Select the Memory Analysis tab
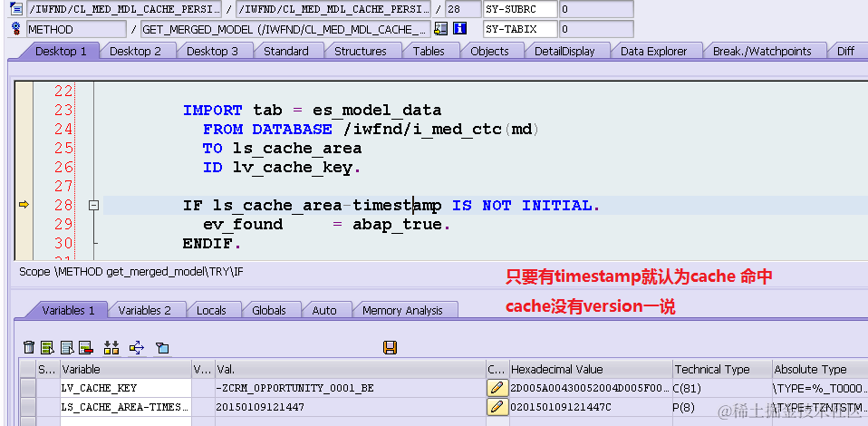Screen dimensions: 868x426 402,310
